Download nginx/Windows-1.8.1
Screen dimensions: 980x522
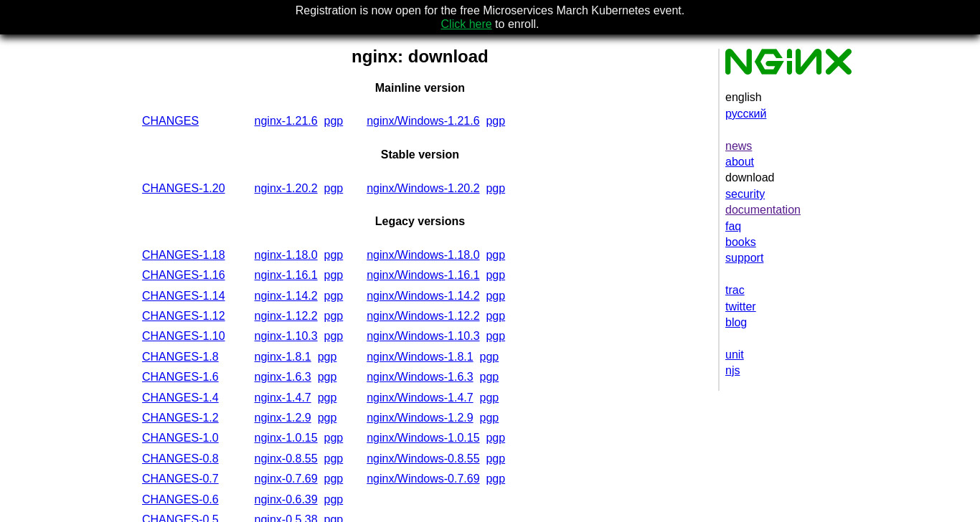coord(420,357)
